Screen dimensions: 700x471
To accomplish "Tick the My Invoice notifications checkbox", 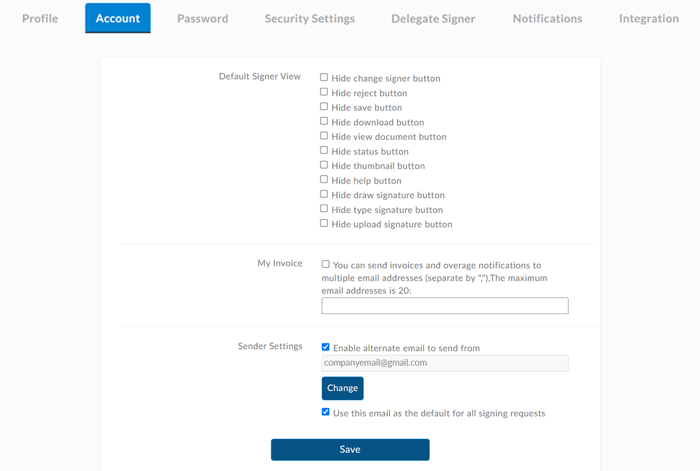I will (326, 265).
